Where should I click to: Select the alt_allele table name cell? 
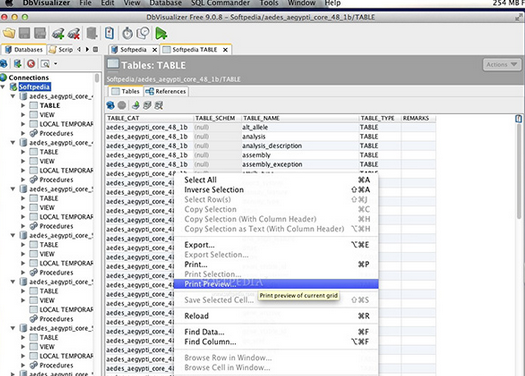(300, 127)
